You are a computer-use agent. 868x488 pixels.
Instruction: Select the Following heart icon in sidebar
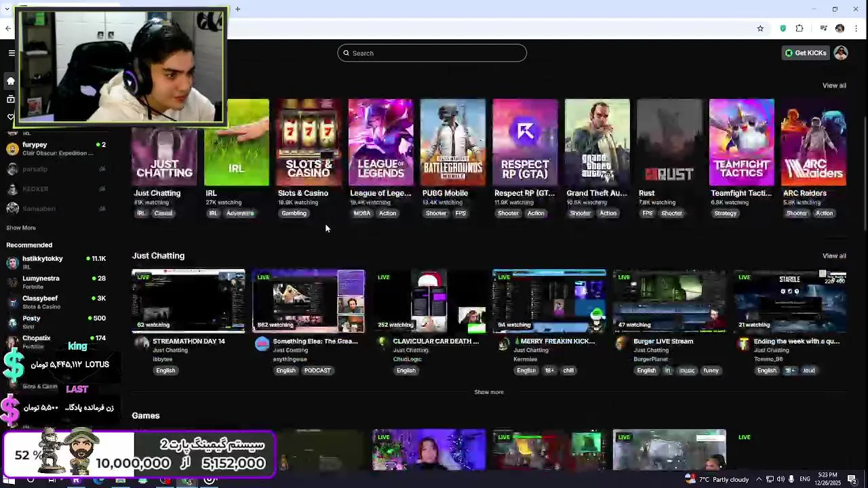tap(11, 117)
